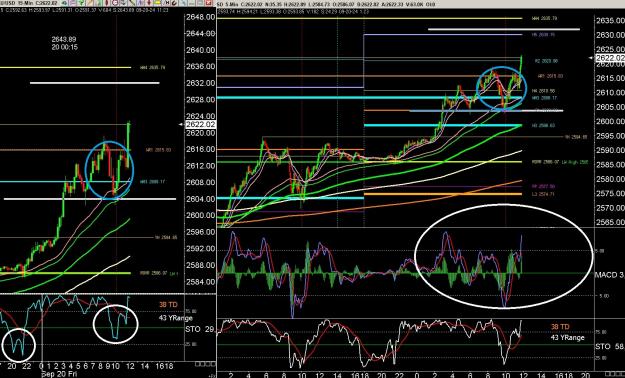Click the 2605.00 price on the 5-Min axis
The width and height of the screenshot is (625, 378).
(610, 107)
